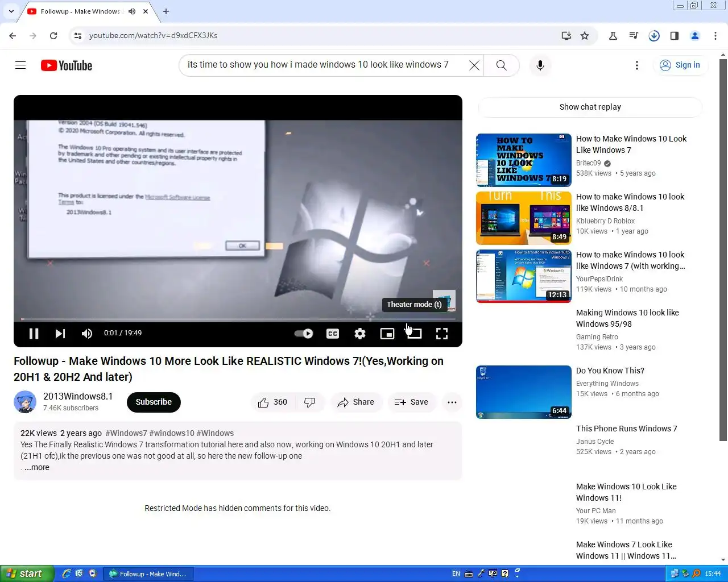Go to the YouTube home logo

tap(67, 65)
